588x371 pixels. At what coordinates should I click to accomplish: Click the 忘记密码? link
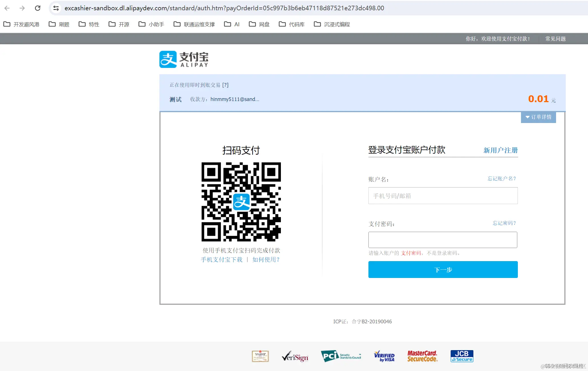(x=504, y=223)
